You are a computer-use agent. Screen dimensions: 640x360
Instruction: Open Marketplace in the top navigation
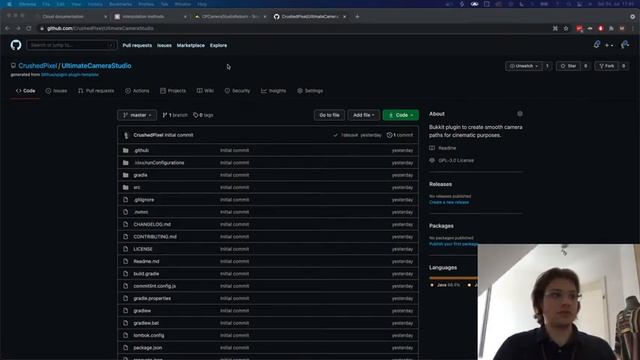click(x=191, y=45)
